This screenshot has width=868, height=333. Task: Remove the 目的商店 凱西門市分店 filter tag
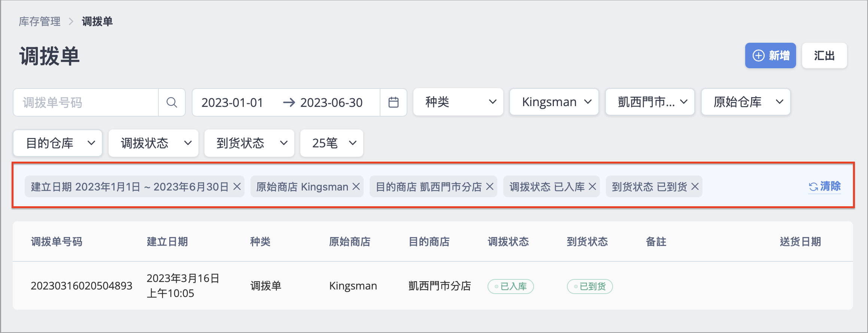click(490, 186)
